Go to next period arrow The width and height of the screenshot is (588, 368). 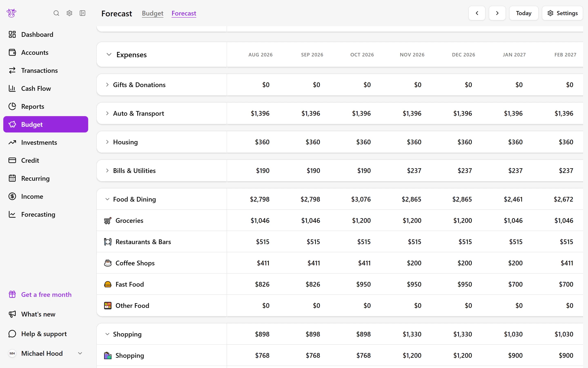point(497,13)
